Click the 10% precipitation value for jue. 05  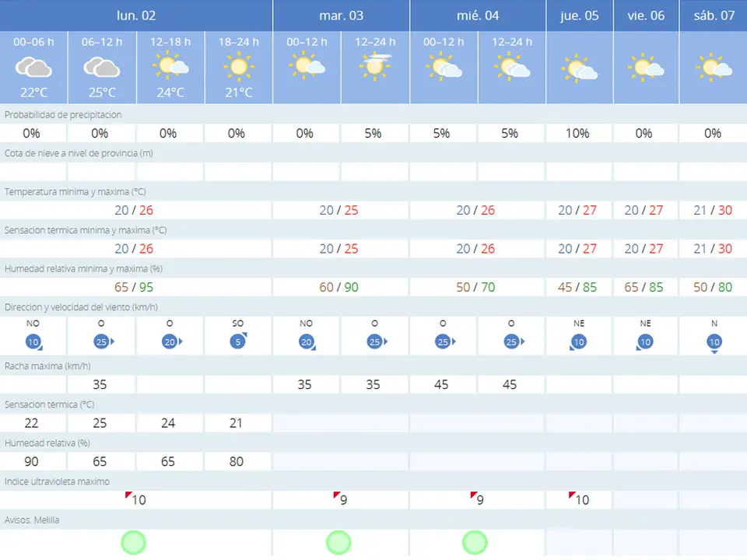pos(577,133)
